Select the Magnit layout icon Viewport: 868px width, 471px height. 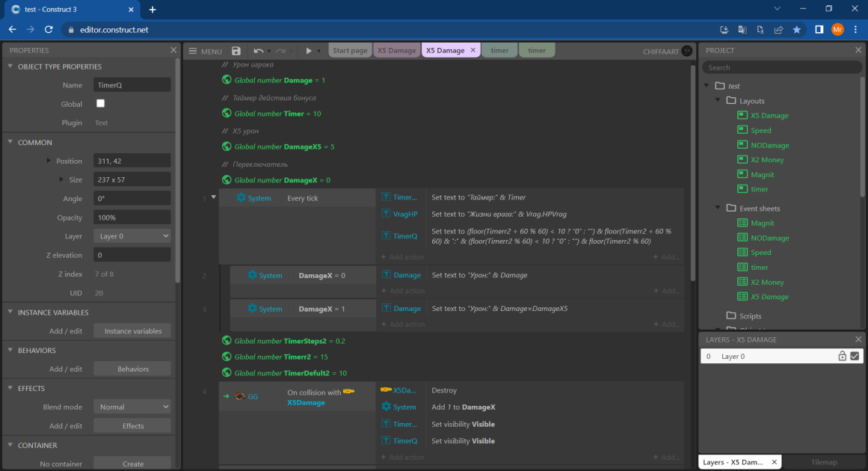tap(742, 173)
